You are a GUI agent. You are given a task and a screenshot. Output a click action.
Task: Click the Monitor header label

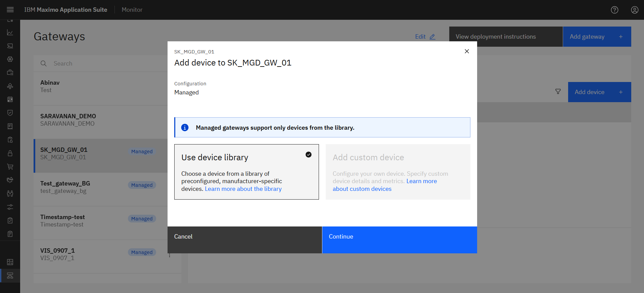point(132,10)
